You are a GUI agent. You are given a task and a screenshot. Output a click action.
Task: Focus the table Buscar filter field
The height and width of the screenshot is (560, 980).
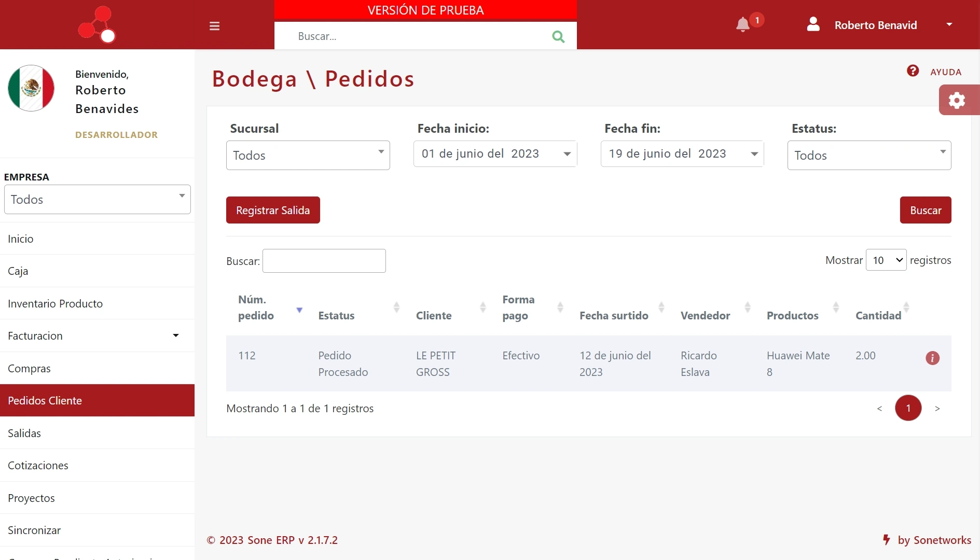tap(324, 261)
